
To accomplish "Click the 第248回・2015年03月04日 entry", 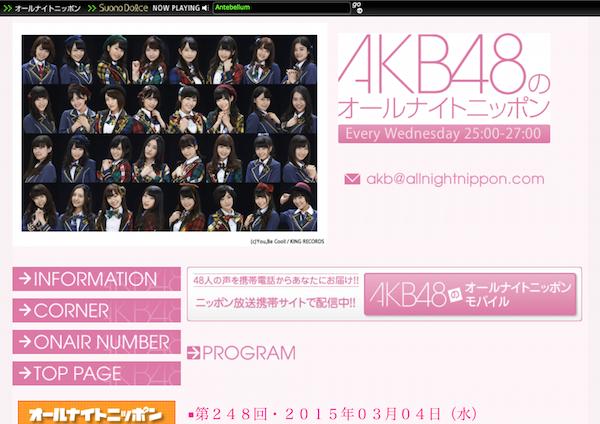I will [333, 414].
